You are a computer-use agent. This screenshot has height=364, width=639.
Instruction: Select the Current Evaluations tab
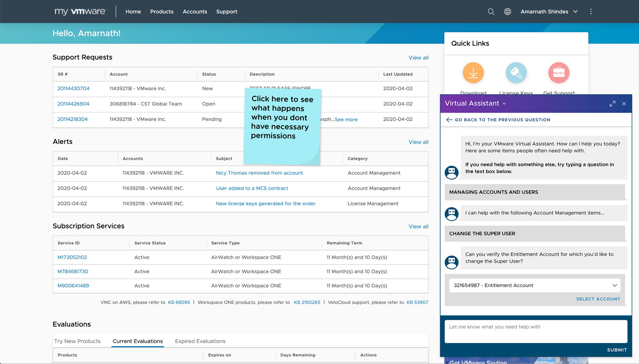(x=138, y=341)
